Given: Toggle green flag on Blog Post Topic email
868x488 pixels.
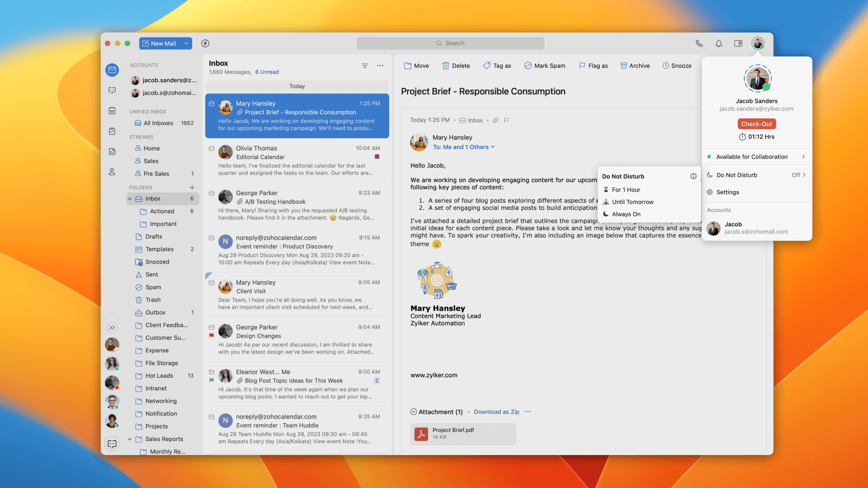Looking at the screenshot, I should (x=211, y=380).
